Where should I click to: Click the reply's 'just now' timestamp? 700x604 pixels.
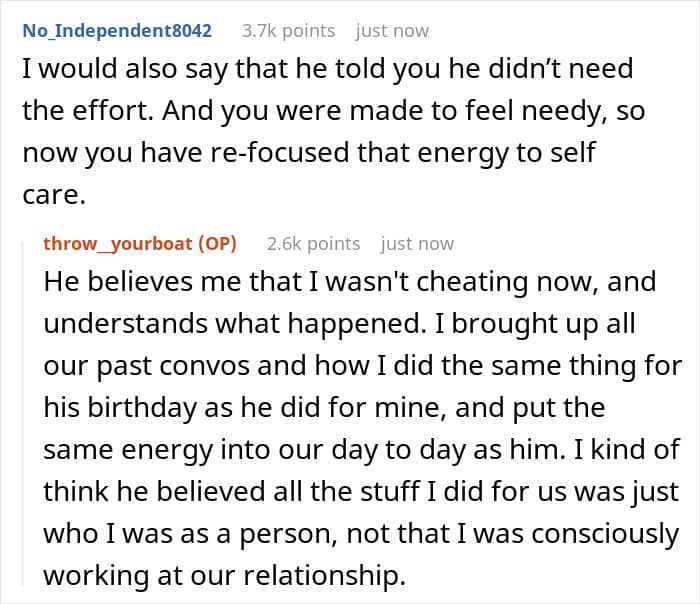(417, 243)
